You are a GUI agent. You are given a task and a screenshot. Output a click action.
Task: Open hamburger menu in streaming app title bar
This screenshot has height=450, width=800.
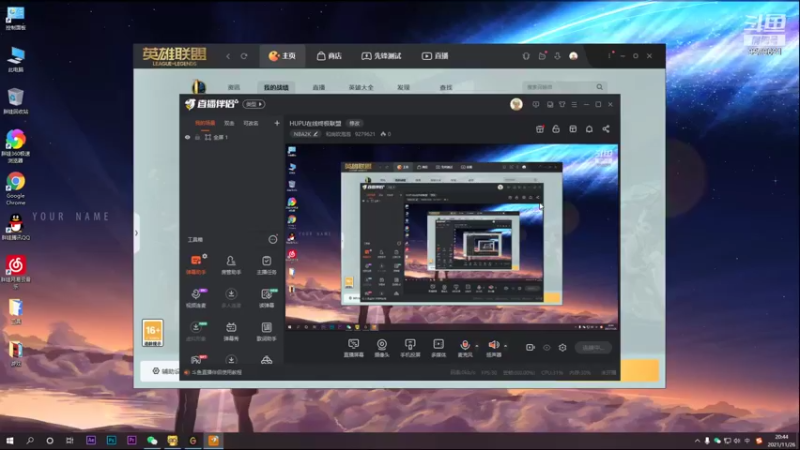(574, 104)
